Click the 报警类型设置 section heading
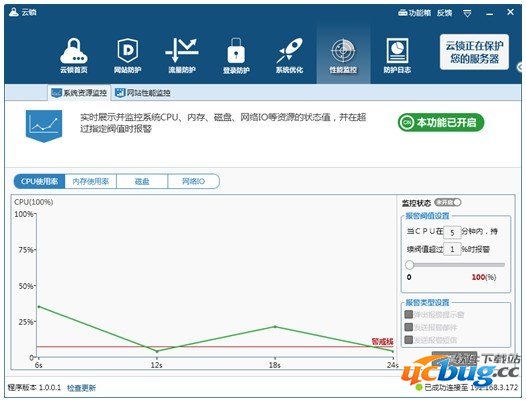This screenshot has height=402, width=526. coord(427,302)
